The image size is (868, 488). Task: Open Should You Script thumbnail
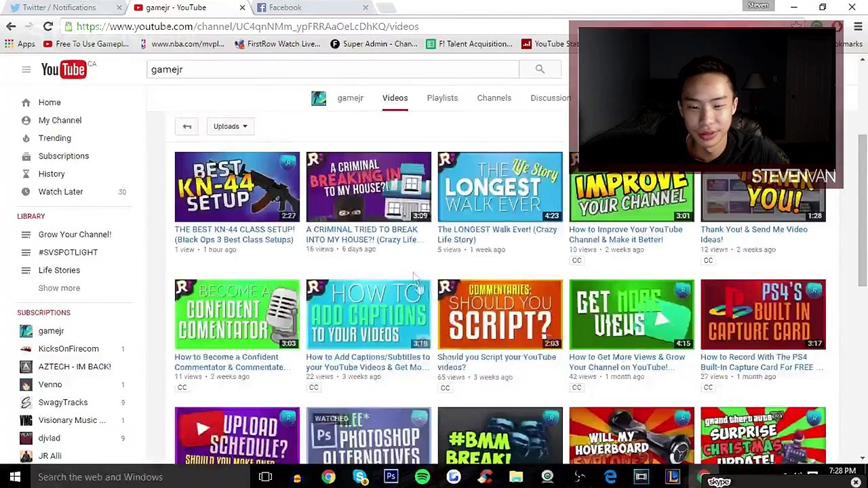pyautogui.click(x=500, y=314)
